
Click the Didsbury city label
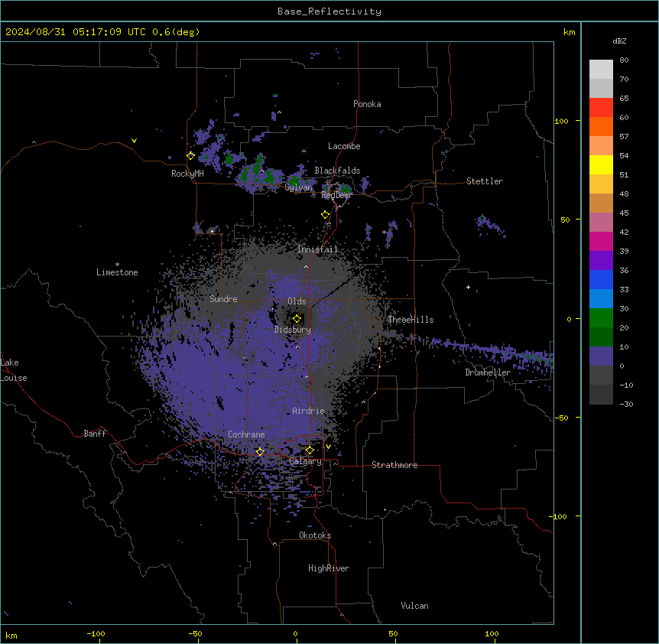[x=293, y=330]
